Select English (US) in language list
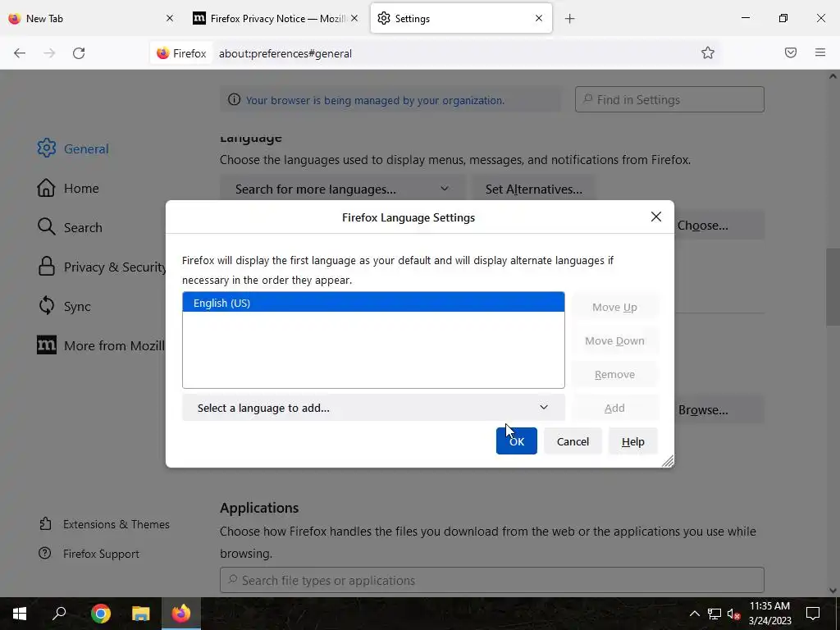840x630 pixels. click(373, 303)
